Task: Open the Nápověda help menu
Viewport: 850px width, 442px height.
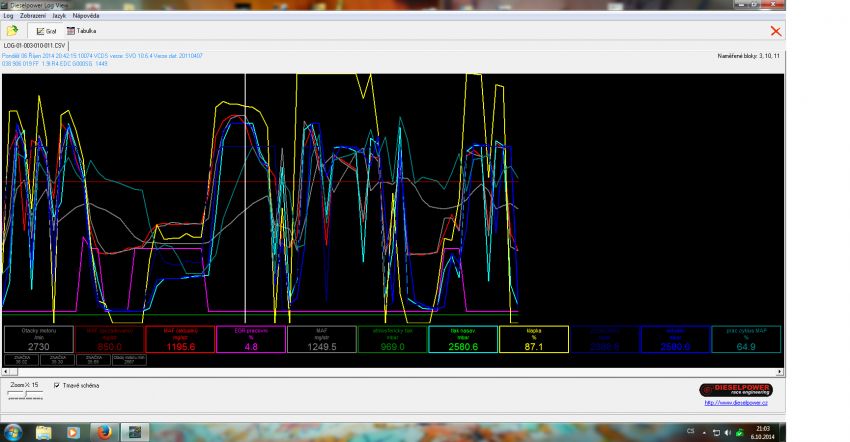Action: (x=85, y=17)
